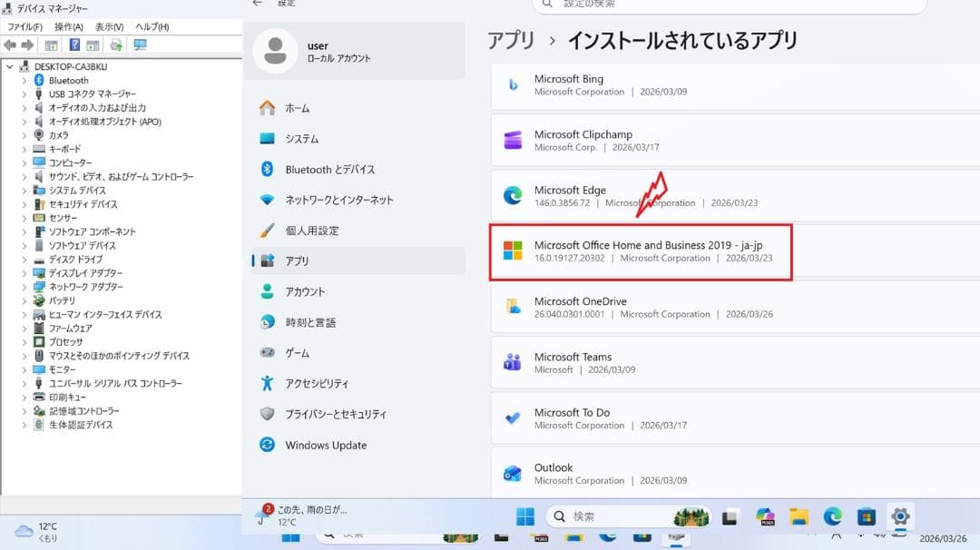Click the Microsoft OneDrive app icon
Image resolution: width=980 pixels, height=550 pixels.
point(513,307)
